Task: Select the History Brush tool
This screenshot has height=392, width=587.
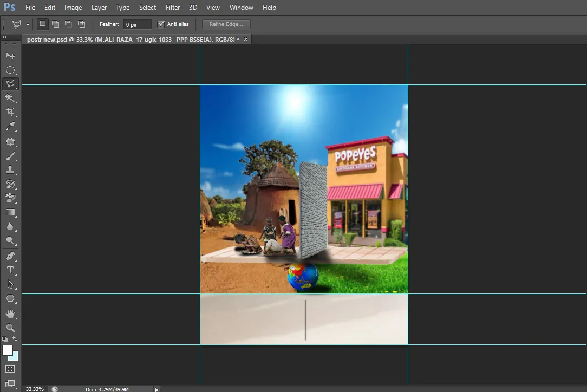Action: pos(10,184)
